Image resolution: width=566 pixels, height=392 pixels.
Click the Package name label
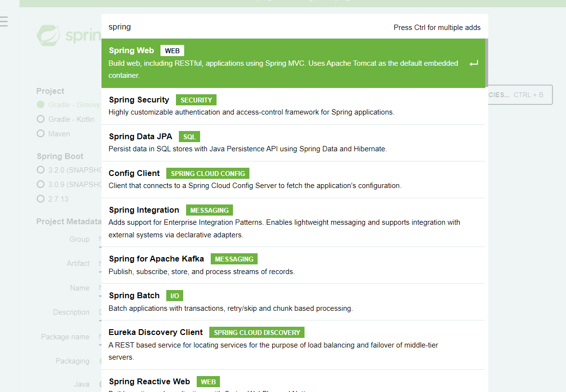(x=65, y=337)
